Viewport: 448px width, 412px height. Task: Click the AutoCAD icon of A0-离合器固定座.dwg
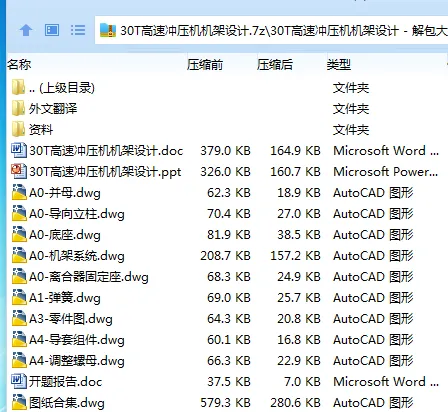click(x=19, y=277)
